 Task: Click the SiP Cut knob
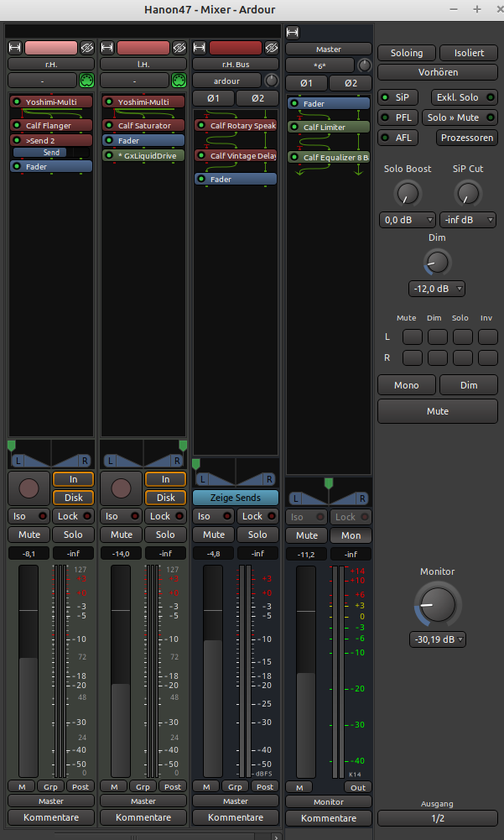coord(468,193)
